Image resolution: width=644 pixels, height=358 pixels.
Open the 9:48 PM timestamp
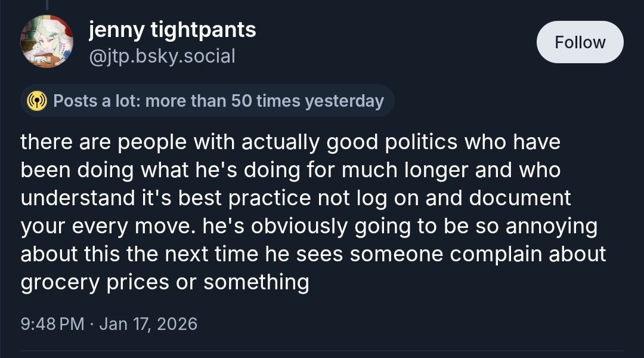[52, 324]
